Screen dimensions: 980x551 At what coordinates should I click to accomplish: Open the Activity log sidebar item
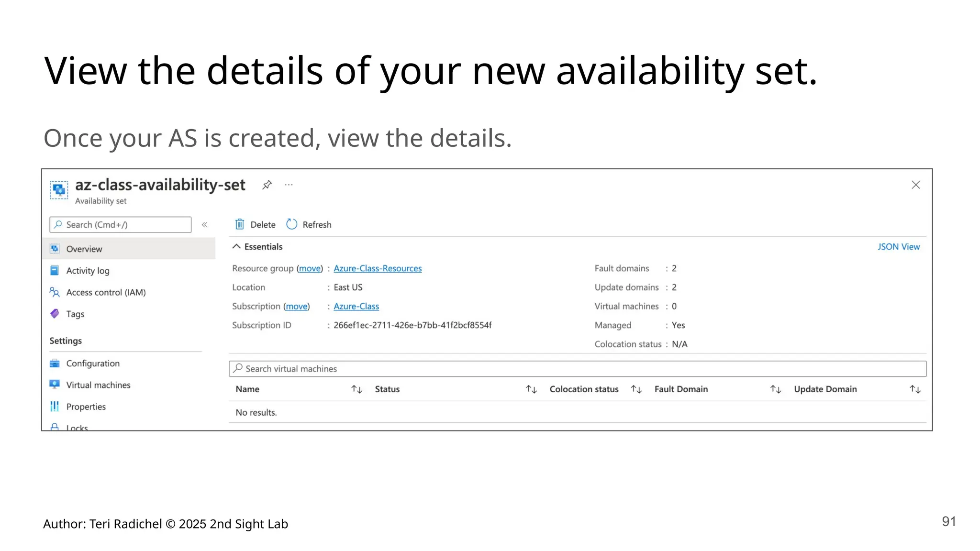88,271
